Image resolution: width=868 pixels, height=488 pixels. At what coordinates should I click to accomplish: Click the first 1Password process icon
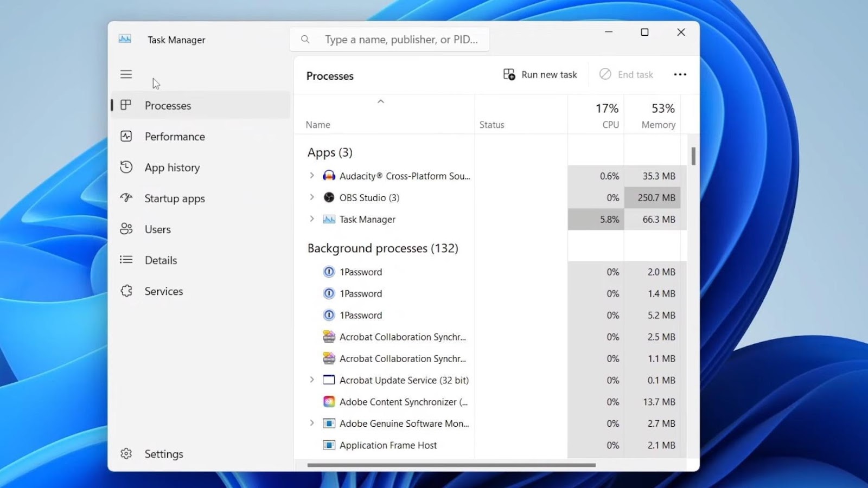(329, 272)
